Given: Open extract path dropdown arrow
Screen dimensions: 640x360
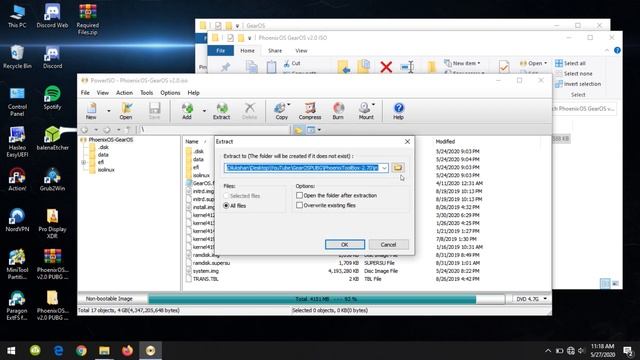Looking at the screenshot, I should coord(384,168).
